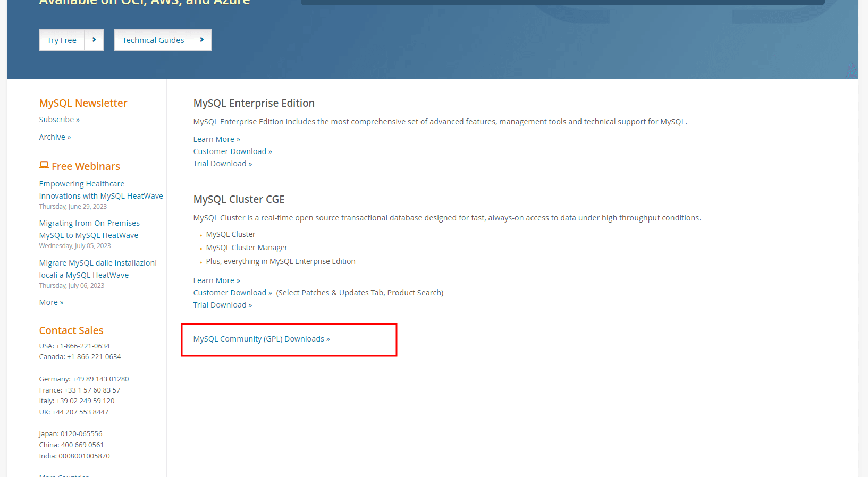
Task: Open Learn More under MySQL Enterprise Edition
Action: [217, 139]
